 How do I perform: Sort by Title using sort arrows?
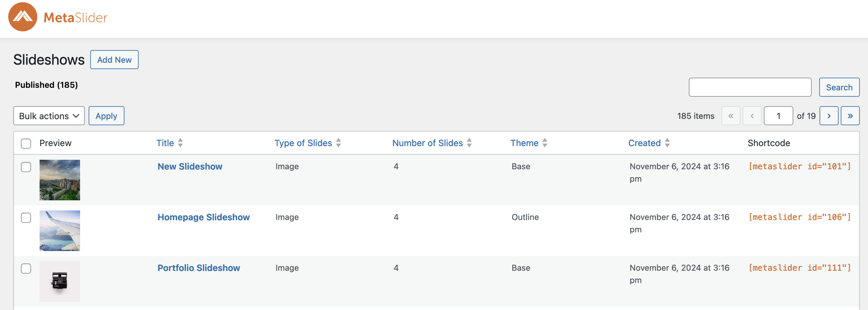point(180,143)
